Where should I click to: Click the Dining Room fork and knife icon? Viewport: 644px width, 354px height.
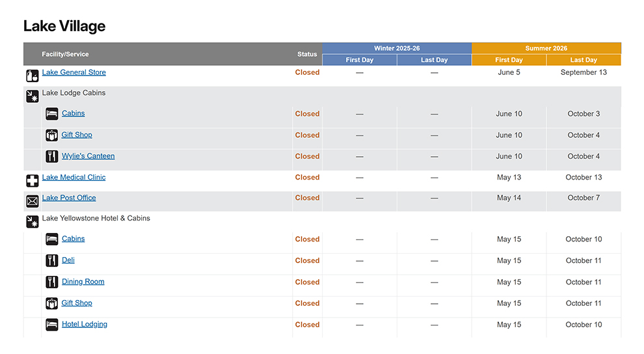pyautogui.click(x=52, y=282)
